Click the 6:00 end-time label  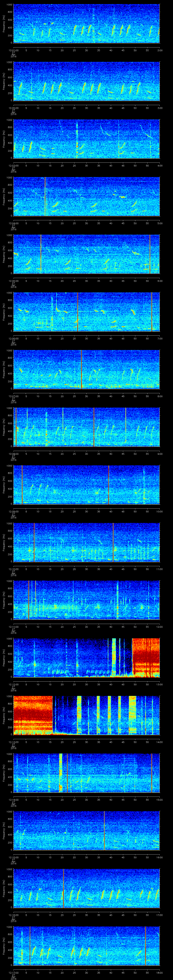tap(160, 281)
